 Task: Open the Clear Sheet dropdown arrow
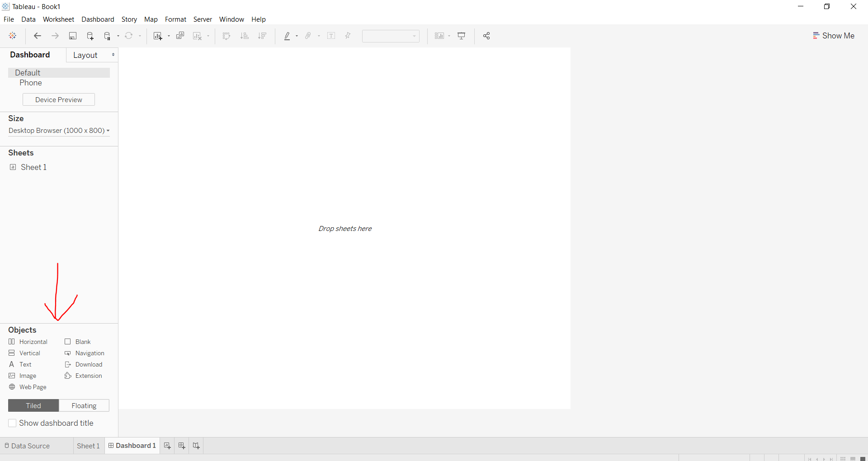(208, 36)
